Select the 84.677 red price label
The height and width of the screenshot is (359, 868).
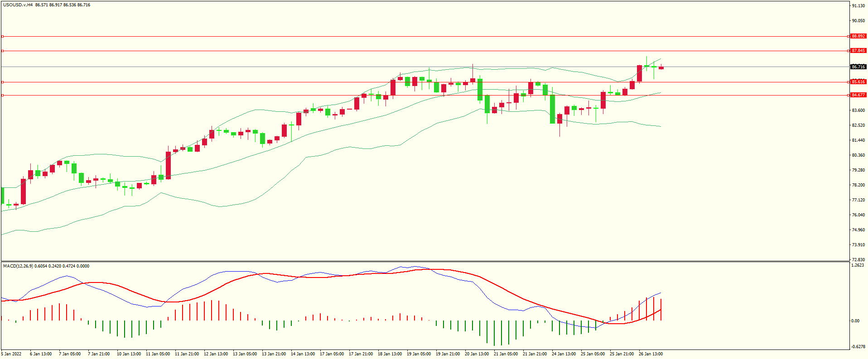tap(858, 95)
